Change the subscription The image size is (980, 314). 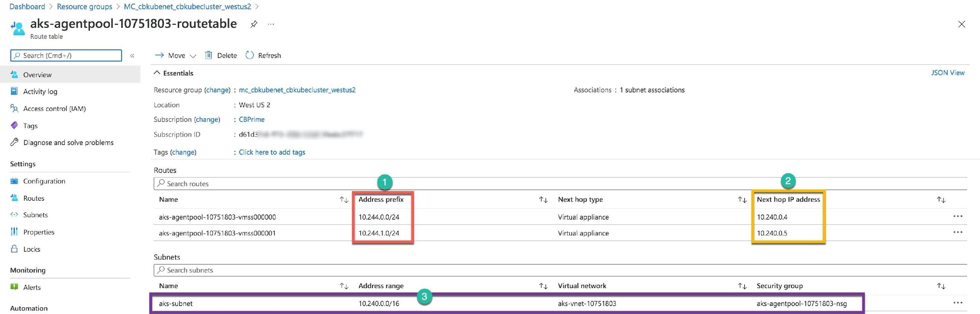coord(207,119)
